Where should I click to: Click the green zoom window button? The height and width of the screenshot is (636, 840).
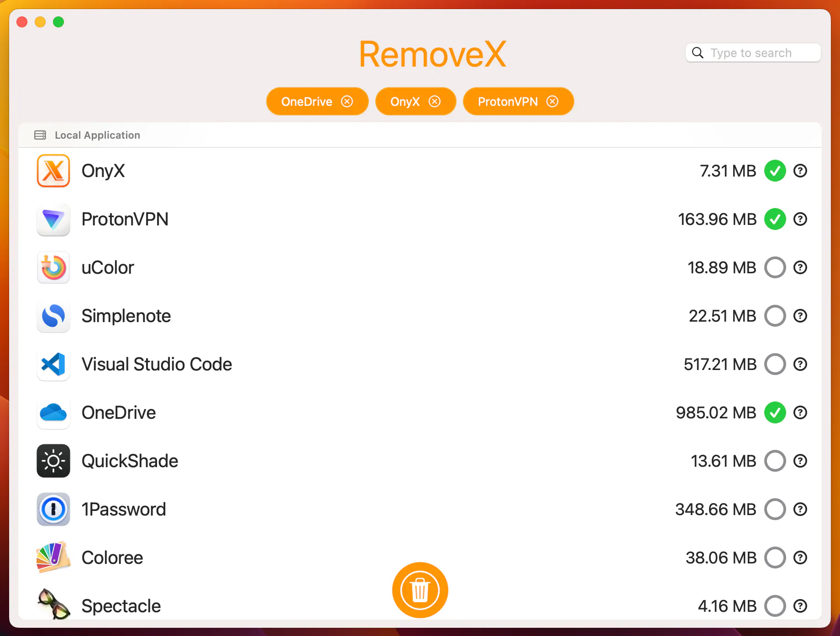pyautogui.click(x=58, y=22)
